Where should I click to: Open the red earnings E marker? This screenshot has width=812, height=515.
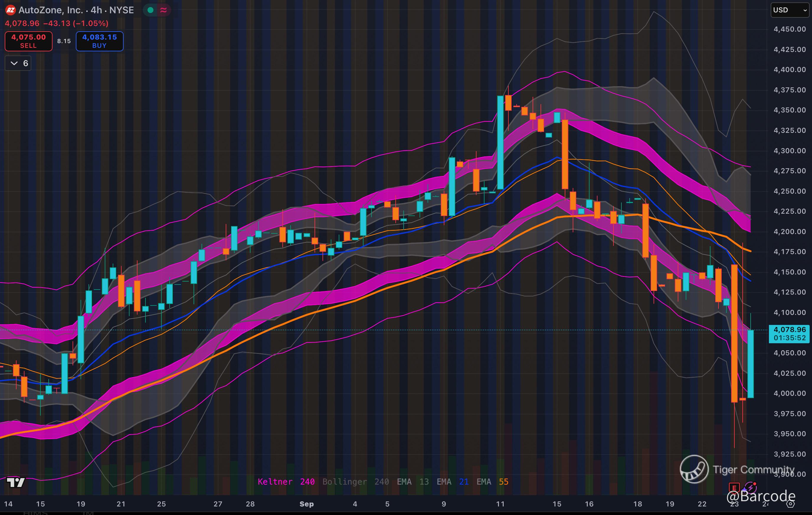(734, 488)
